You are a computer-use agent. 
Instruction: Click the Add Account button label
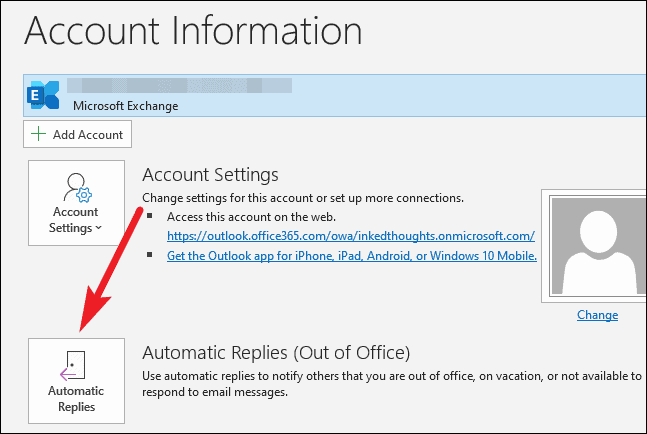(87, 134)
